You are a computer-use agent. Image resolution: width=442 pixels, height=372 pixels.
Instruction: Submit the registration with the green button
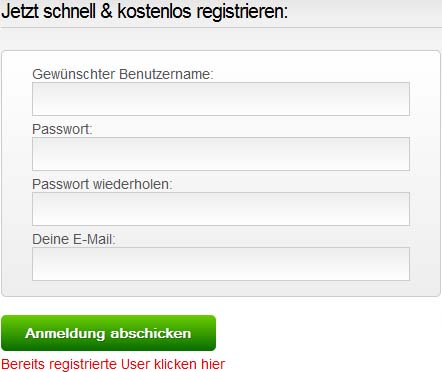pos(109,333)
